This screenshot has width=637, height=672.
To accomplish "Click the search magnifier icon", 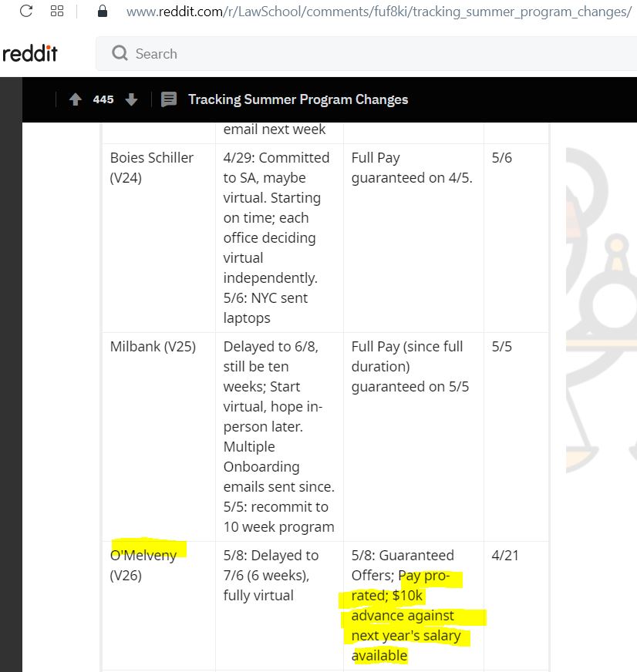I will click(120, 54).
